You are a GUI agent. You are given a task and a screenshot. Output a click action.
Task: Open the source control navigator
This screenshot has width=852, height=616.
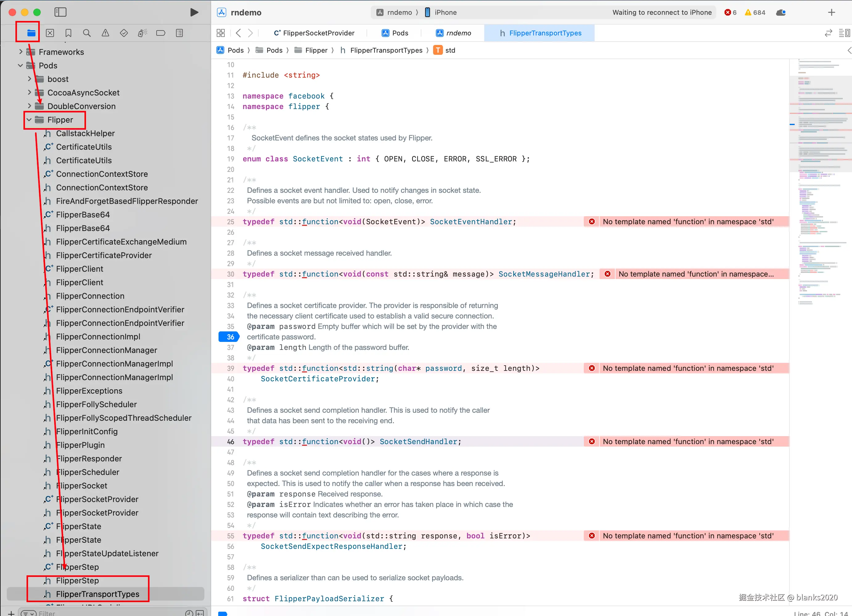(x=50, y=33)
